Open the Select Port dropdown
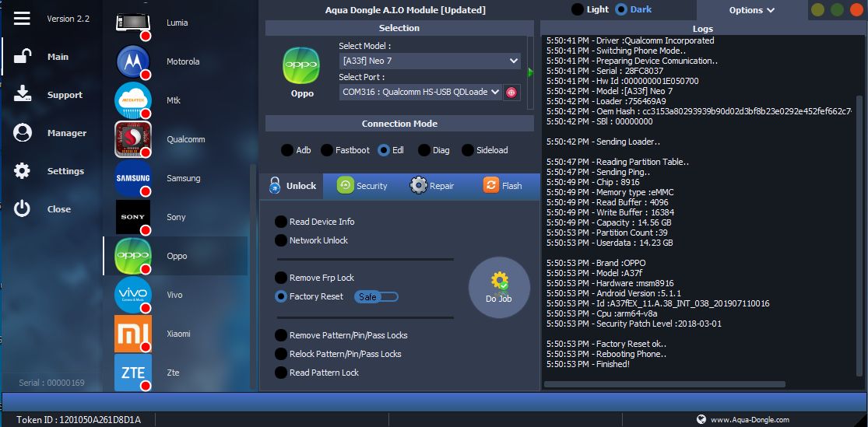Viewport: 868px width, 427px height. 420,93
